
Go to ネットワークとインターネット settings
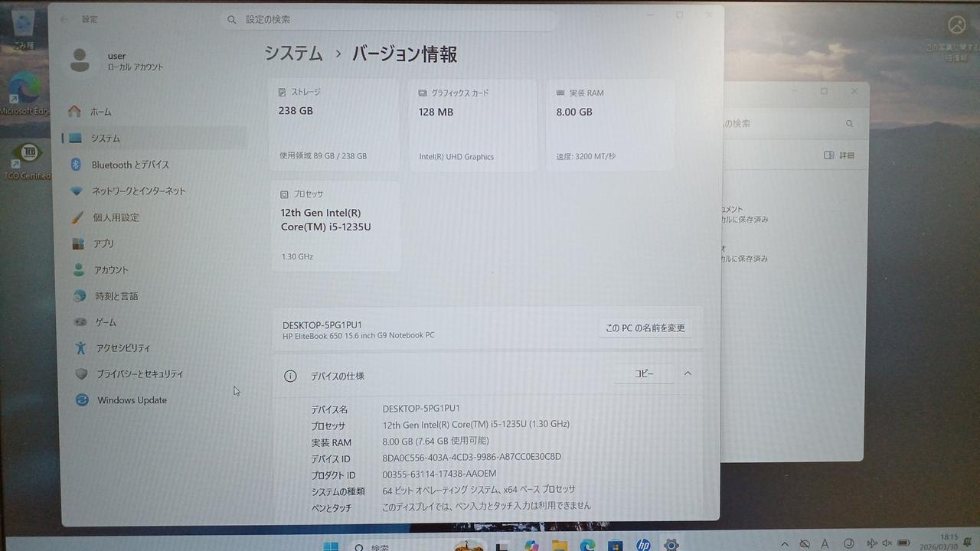pyautogui.click(x=138, y=191)
